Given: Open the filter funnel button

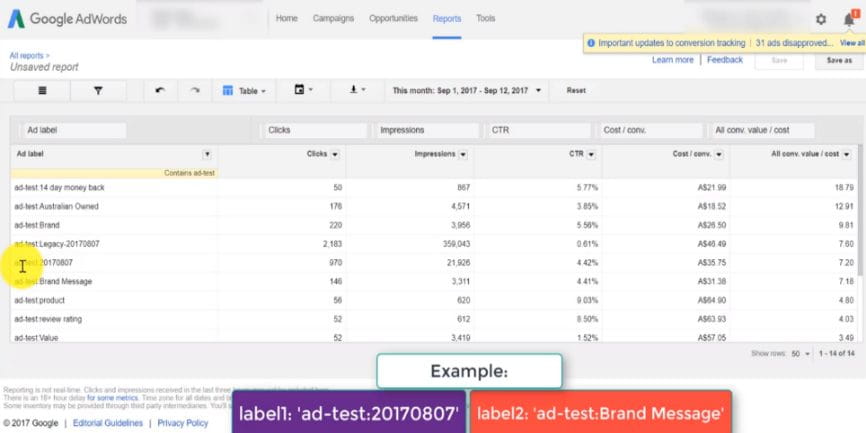Looking at the screenshot, I should [98, 91].
